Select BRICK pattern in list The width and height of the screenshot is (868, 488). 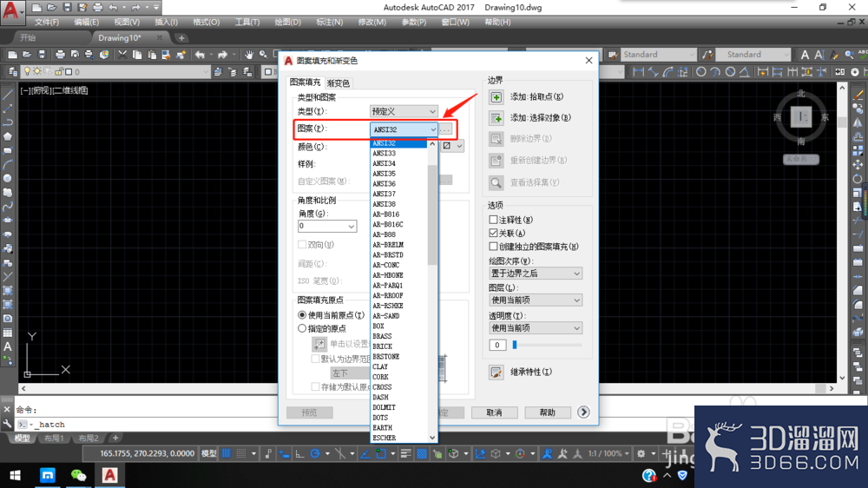coord(398,346)
